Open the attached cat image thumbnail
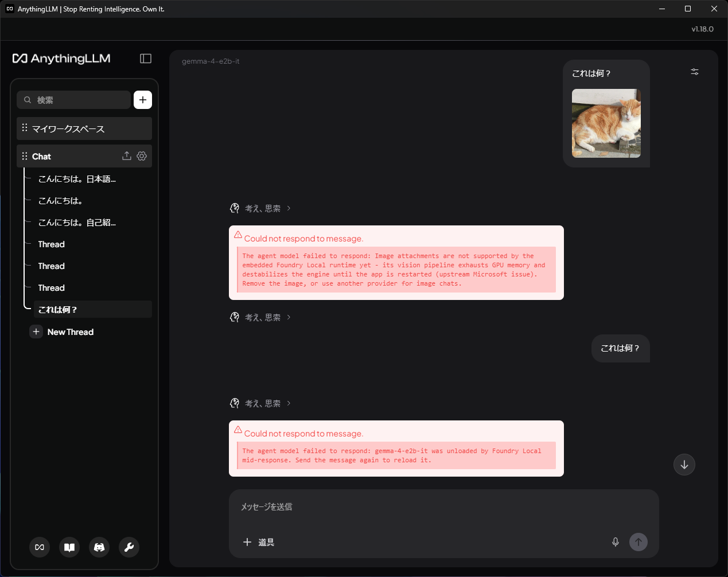 [606, 123]
